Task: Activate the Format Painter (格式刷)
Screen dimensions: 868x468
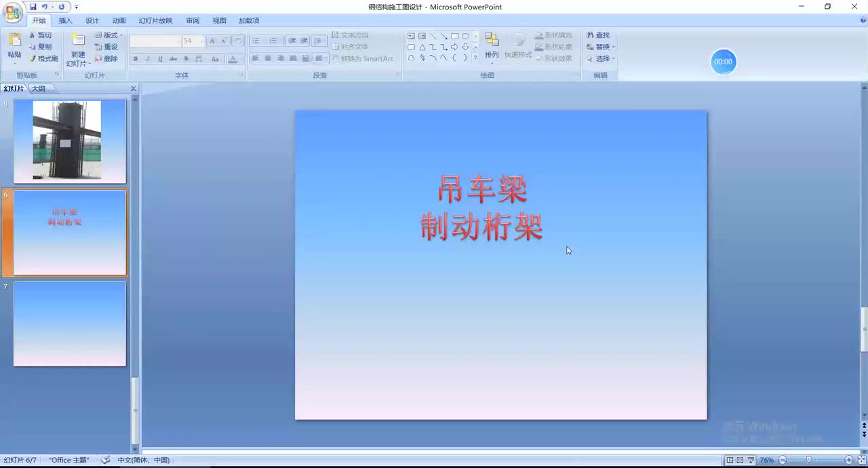Action: pyautogui.click(x=43, y=59)
